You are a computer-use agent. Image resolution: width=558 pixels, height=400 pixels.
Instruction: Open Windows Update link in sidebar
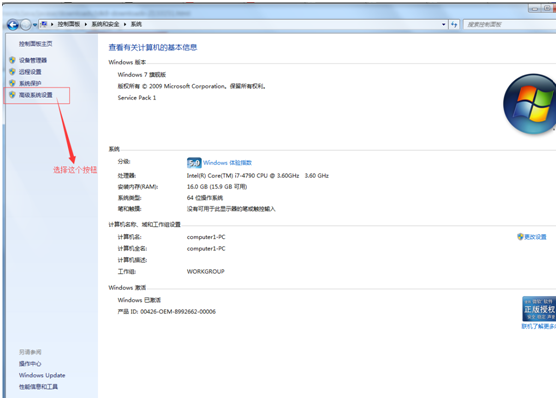click(42, 375)
